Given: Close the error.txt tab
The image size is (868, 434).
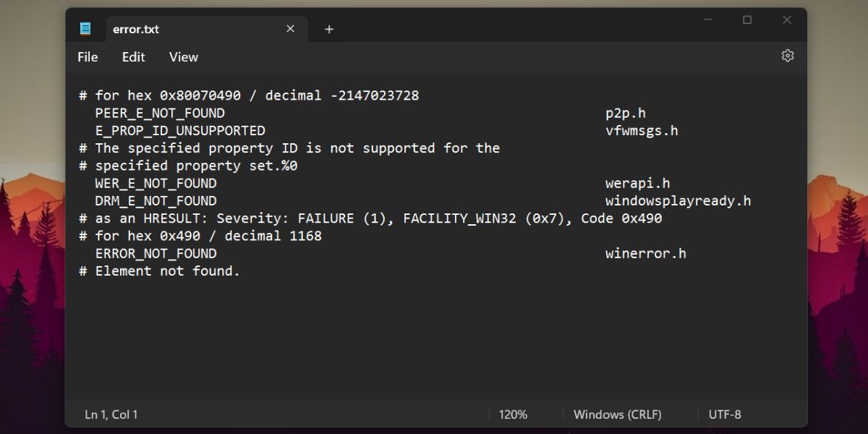Looking at the screenshot, I should [x=290, y=29].
